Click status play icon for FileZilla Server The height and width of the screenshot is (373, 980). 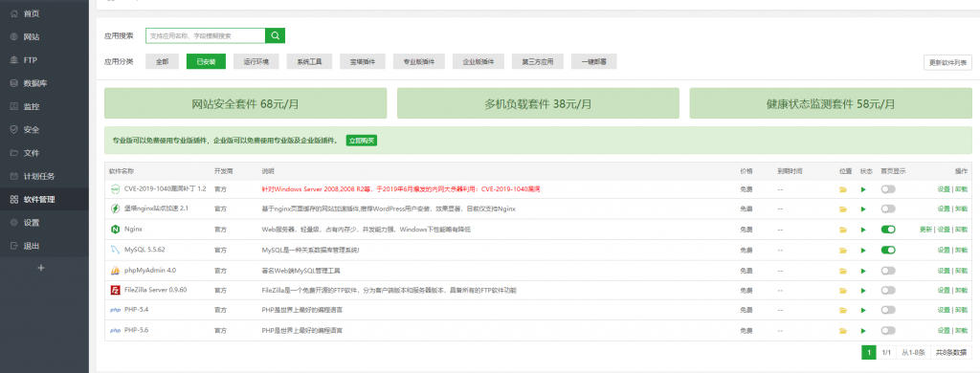tap(863, 291)
